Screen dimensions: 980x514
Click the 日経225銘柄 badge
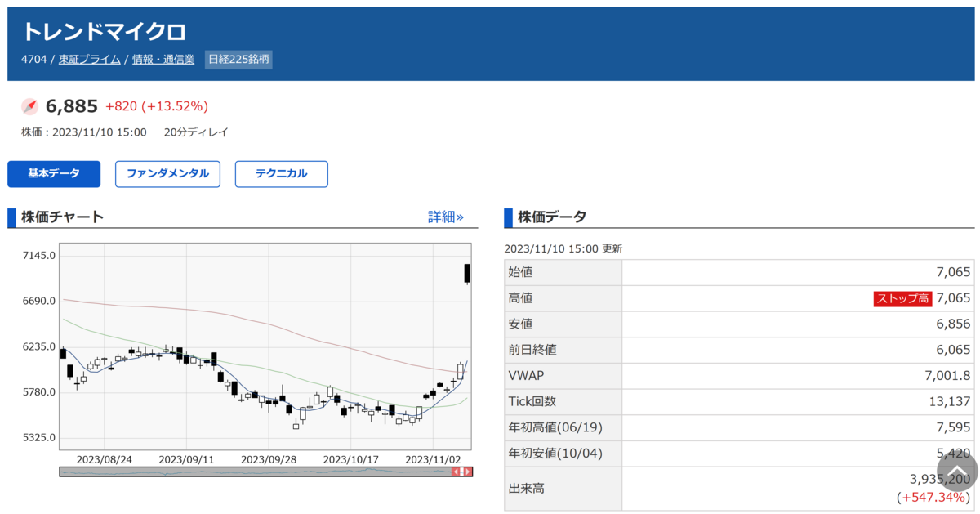238,60
